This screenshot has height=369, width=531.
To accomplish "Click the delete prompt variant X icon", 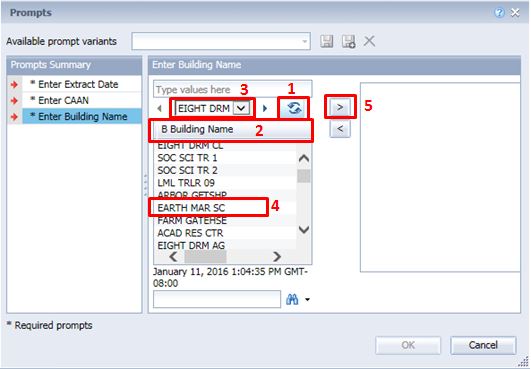I will pyautogui.click(x=369, y=41).
